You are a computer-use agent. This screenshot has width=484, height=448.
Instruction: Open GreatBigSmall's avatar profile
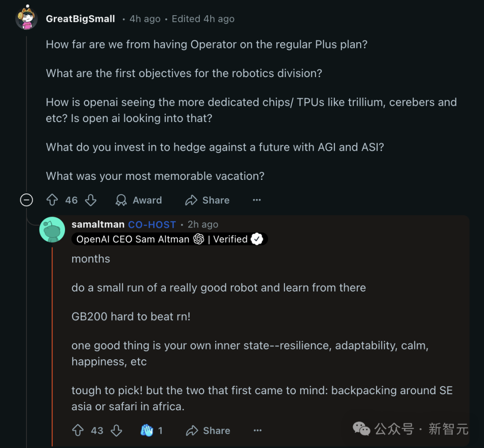pyautogui.click(x=26, y=18)
